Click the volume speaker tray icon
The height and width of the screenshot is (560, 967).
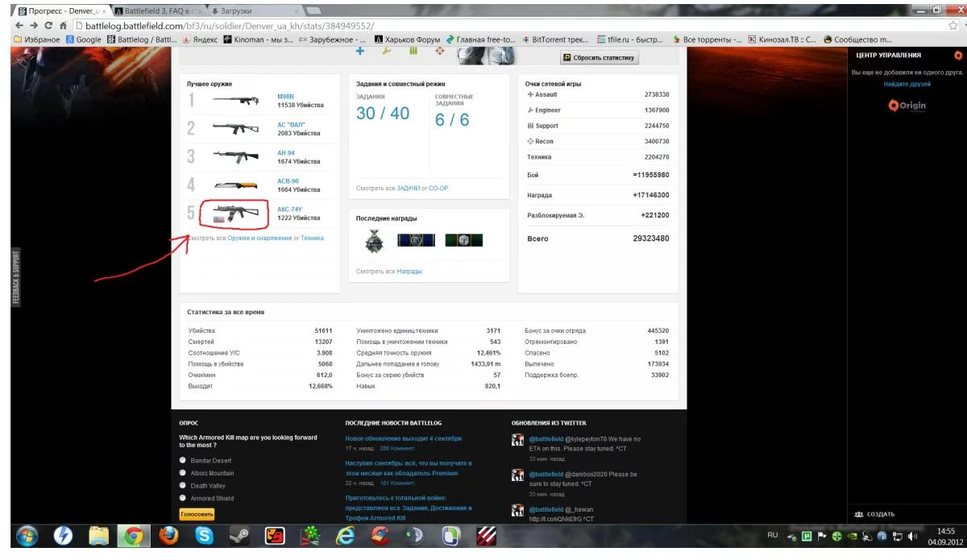coord(912,536)
